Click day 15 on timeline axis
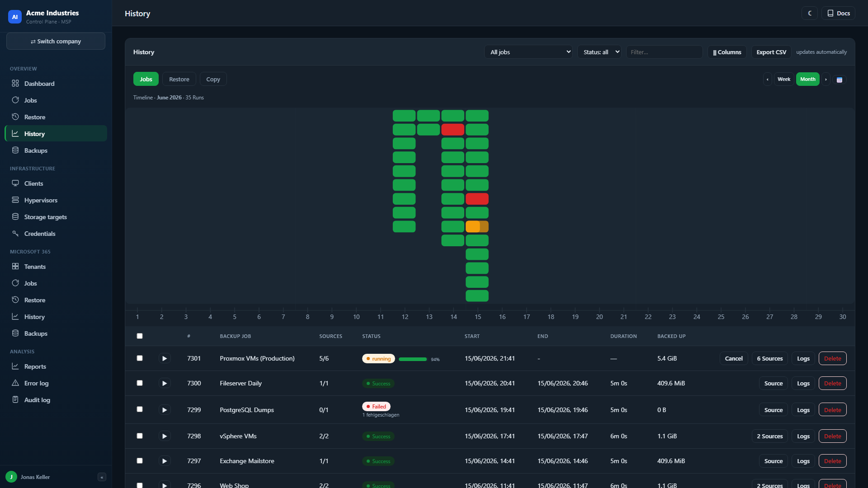This screenshot has height=488, width=868. pos(477,317)
